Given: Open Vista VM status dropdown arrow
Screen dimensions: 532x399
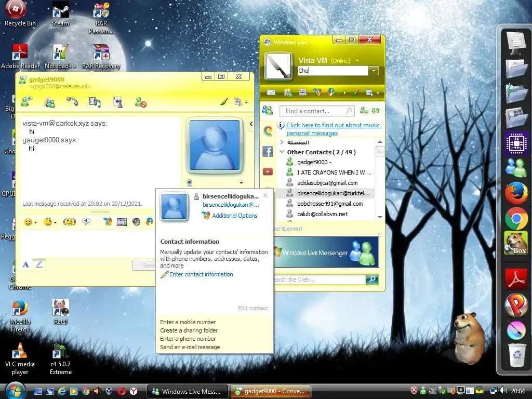Looking at the screenshot, I should 357,60.
